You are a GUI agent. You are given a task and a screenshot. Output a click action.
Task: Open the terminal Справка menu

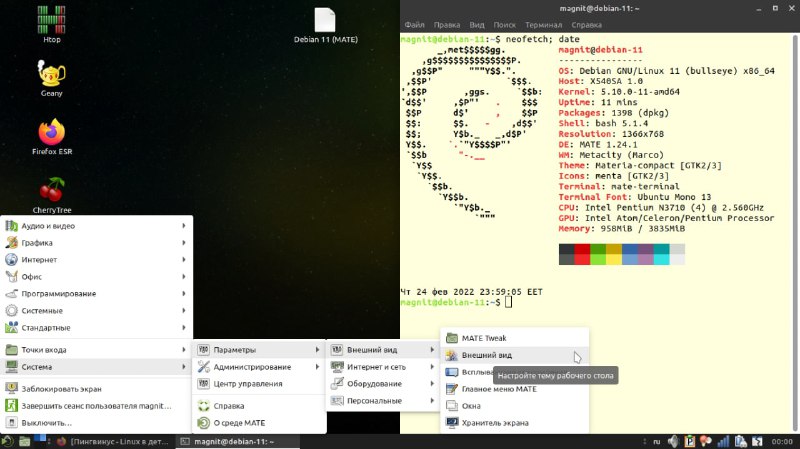click(586, 24)
